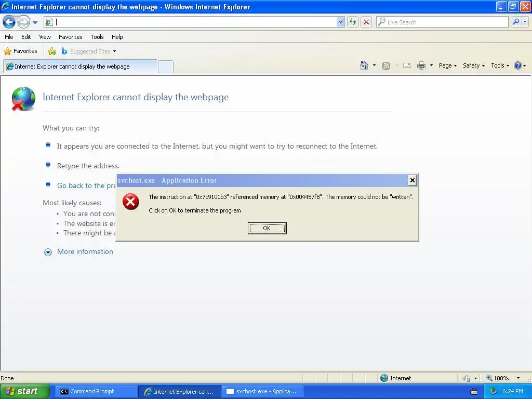Click the Protected Mode status icon
The width and height of the screenshot is (532, 399).
467,378
